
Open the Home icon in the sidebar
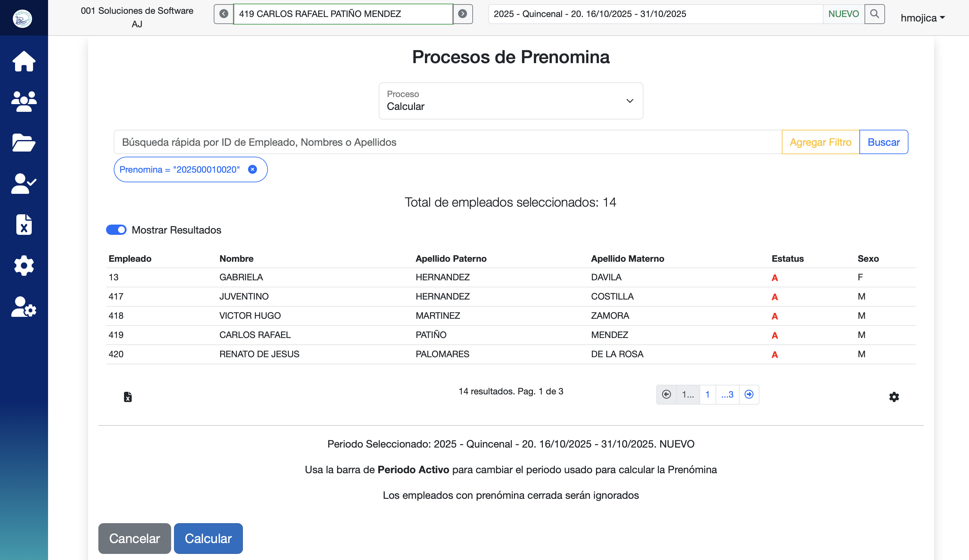pyautogui.click(x=24, y=62)
